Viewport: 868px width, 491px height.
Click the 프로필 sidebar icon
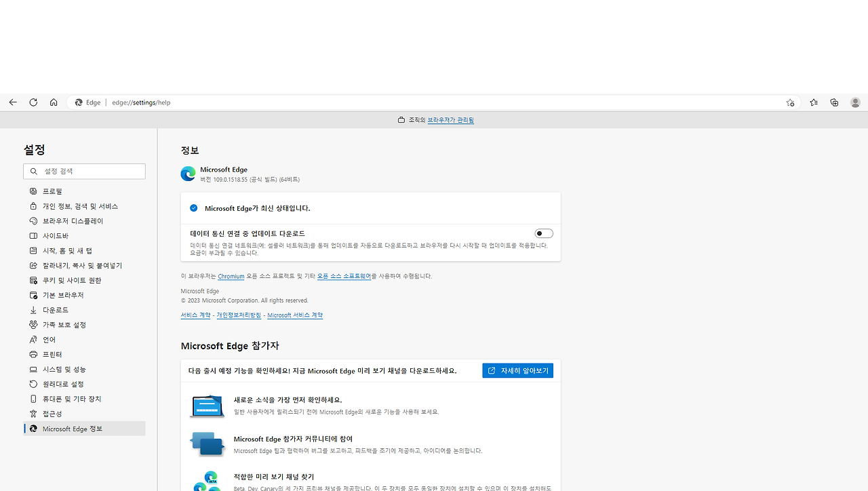click(x=33, y=191)
